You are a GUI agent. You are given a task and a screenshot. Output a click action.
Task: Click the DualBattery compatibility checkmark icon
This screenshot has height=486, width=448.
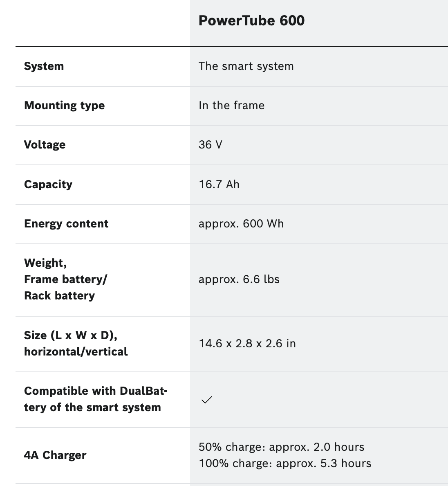(206, 400)
